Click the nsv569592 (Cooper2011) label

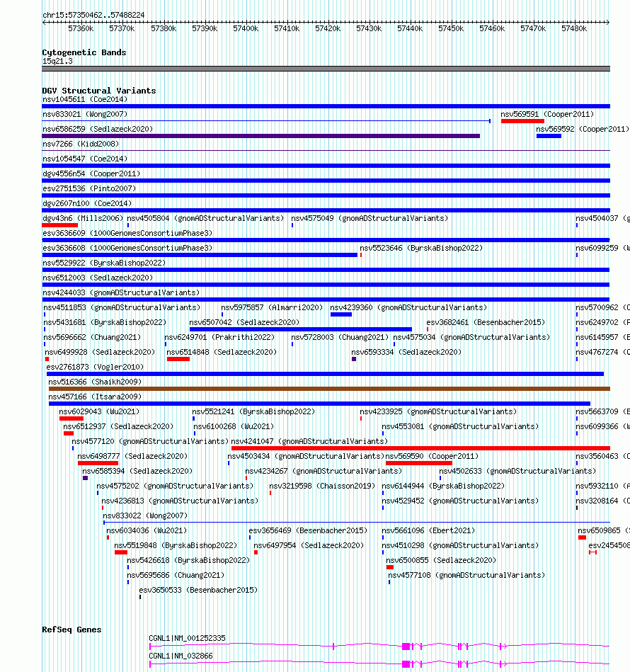(583, 129)
